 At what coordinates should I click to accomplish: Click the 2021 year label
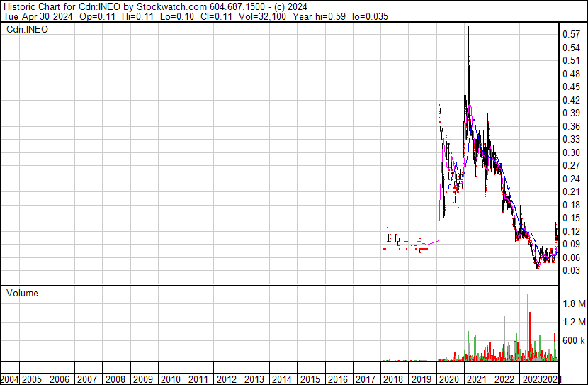point(477,380)
